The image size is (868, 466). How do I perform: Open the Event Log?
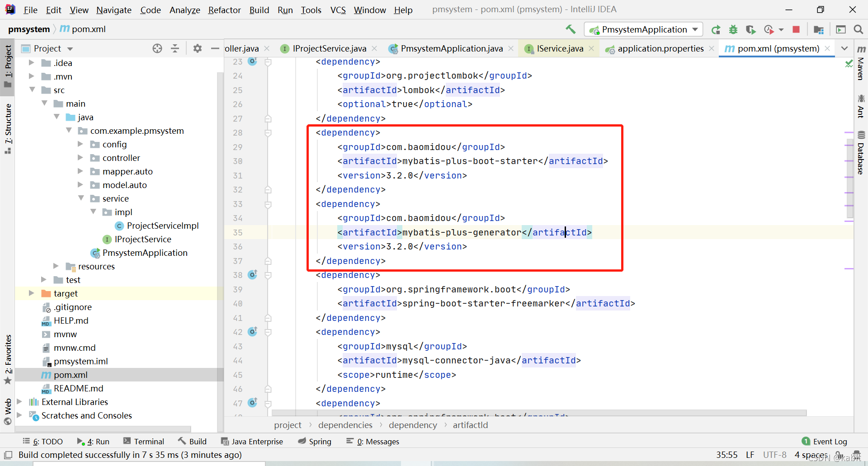[824, 441]
